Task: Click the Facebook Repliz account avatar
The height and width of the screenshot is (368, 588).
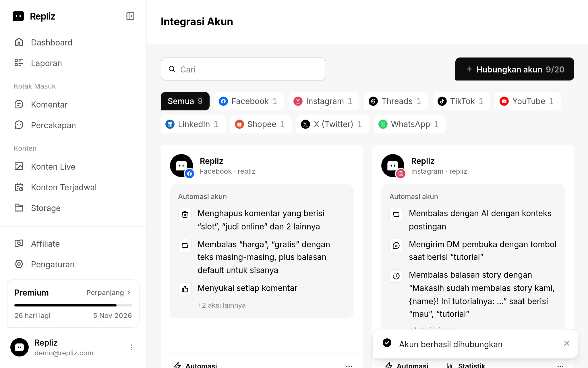Action: click(181, 166)
